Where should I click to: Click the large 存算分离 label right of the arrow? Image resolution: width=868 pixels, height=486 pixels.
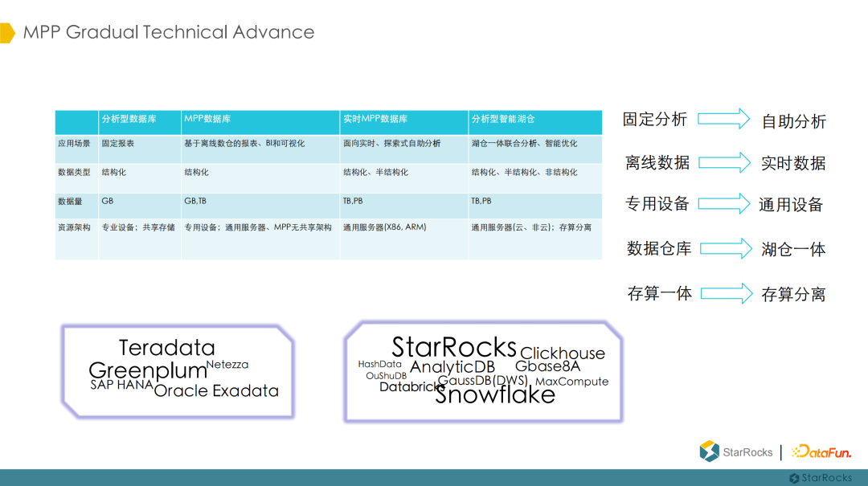793,295
